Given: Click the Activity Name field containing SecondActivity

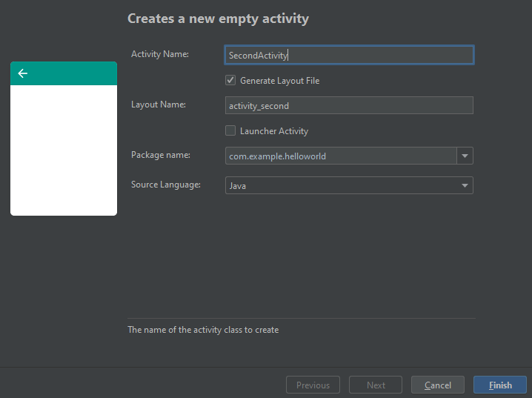Looking at the screenshot, I should [348, 55].
